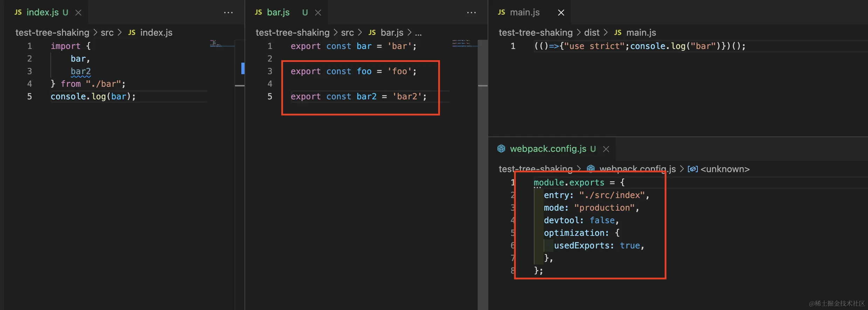Click JS file icon on bar.js tab
The image size is (868, 310).
259,12
